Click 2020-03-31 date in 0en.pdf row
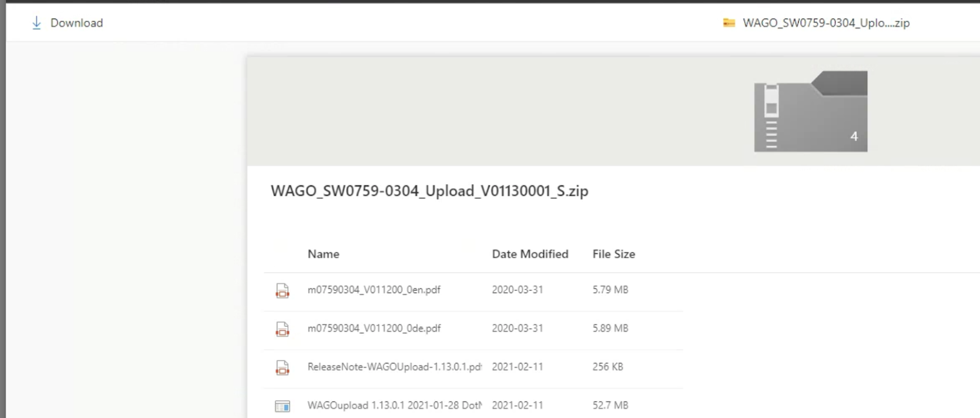This screenshot has height=418, width=980. (x=518, y=290)
